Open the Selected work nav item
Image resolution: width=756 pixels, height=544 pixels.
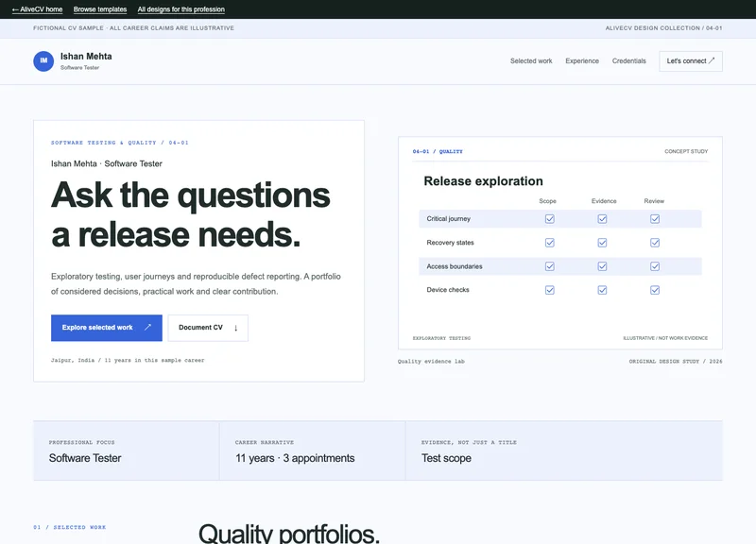point(531,60)
